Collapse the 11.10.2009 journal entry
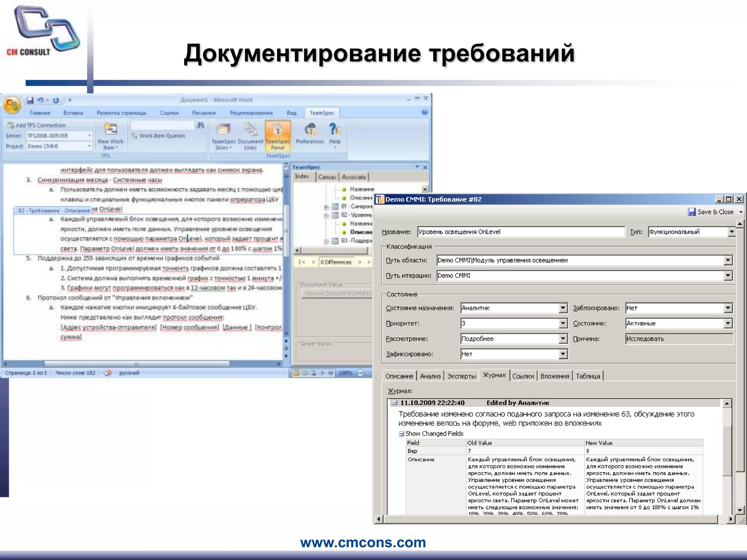 point(395,403)
